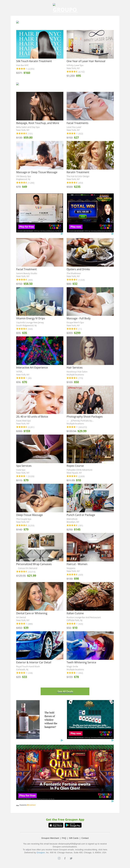Open the Oysters and Drinks deal image
Screen dimensions: 130x868
click(90, 252)
